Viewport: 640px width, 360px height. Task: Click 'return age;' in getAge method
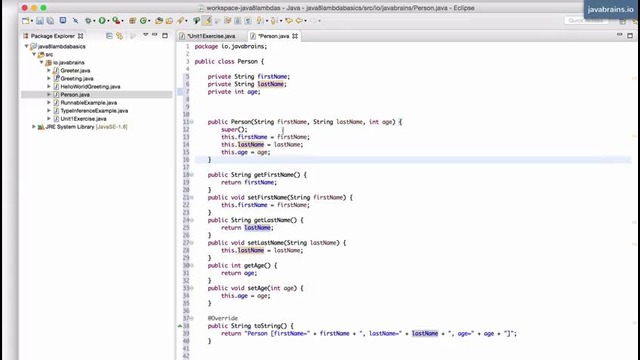[239, 273]
